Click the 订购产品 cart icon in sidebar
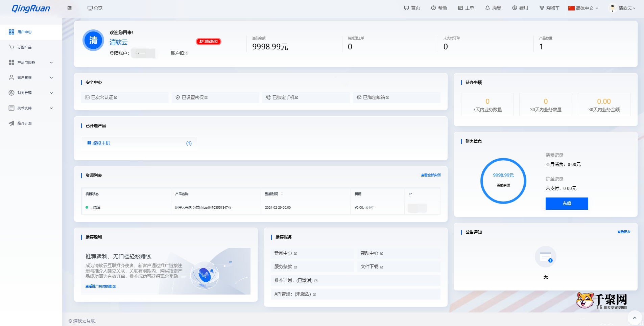This screenshot has width=644, height=326. tap(11, 47)
